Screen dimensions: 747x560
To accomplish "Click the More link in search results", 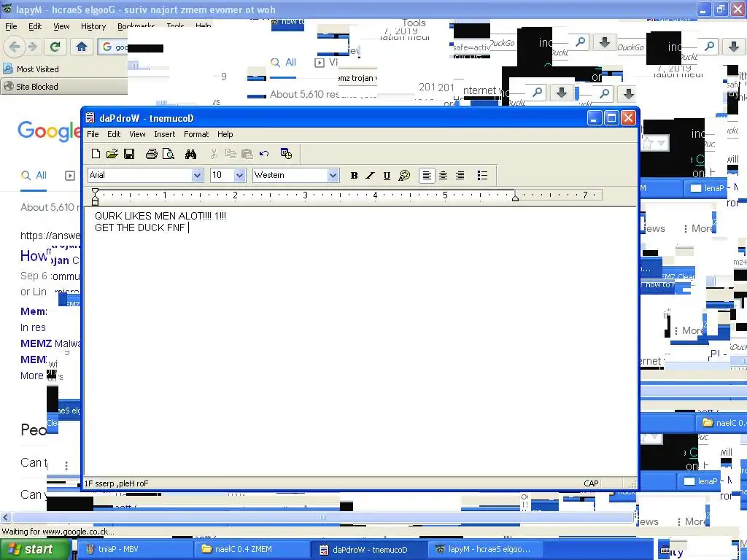I will (x=32, y=376).
